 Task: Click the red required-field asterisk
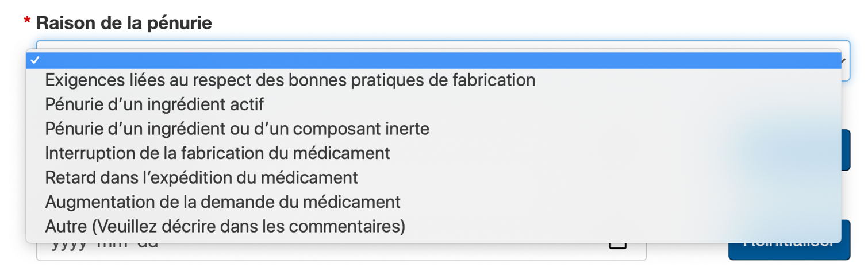click(x=27, y=23)
